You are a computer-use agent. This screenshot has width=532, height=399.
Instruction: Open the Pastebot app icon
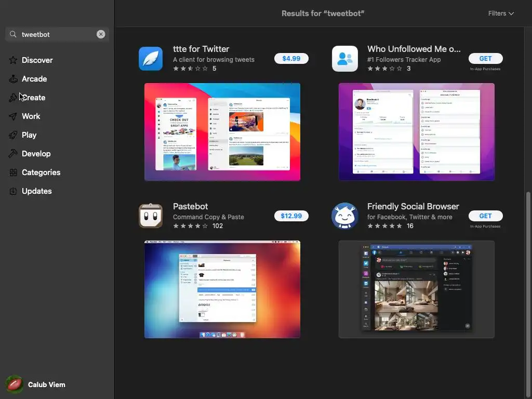151,216
